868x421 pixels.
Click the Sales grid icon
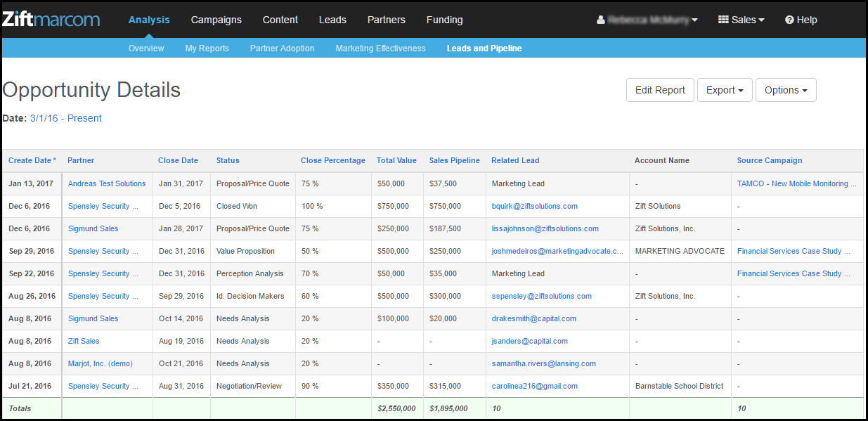pos(723,20)
